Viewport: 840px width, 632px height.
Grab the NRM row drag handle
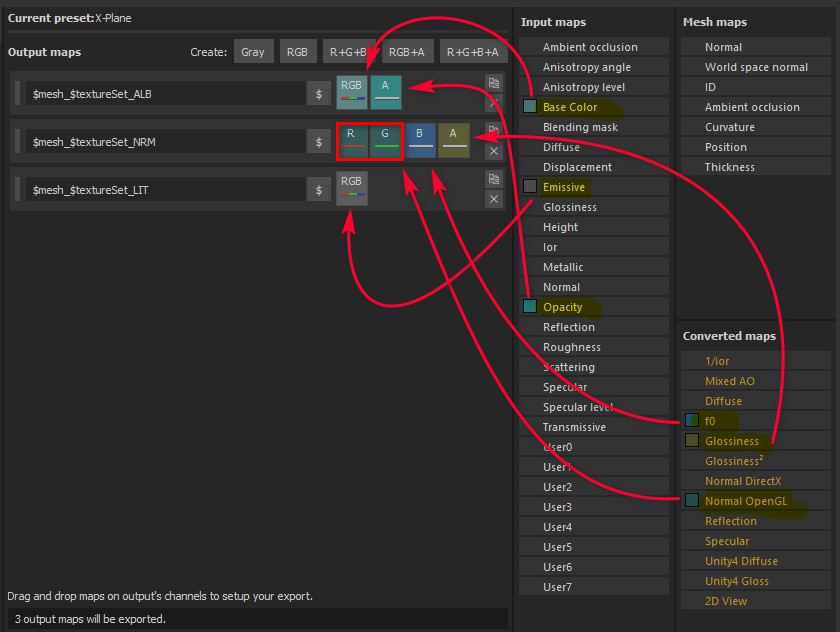tap(17, 142)
